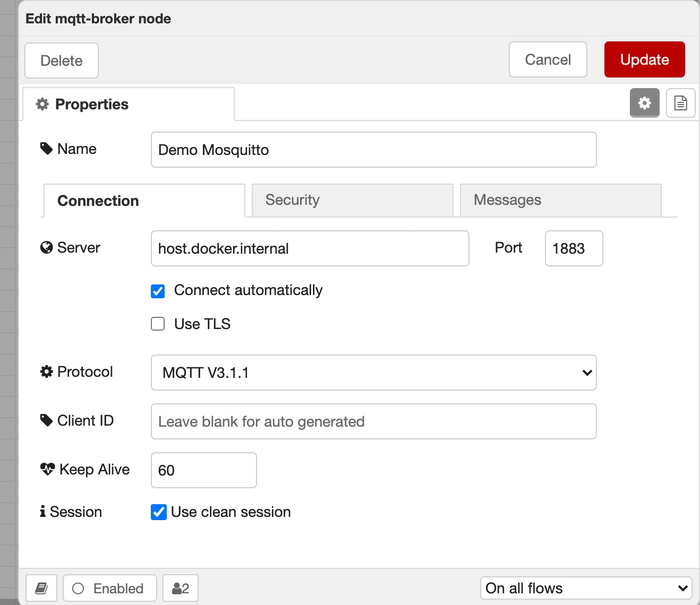Switch to the Security tab
The height and width of the screenshot is (605, 700).
coord(353,200)
